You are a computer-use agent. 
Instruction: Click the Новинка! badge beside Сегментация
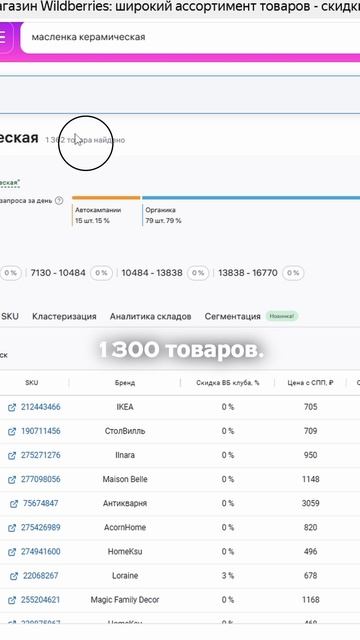click(x=282, y=316)
